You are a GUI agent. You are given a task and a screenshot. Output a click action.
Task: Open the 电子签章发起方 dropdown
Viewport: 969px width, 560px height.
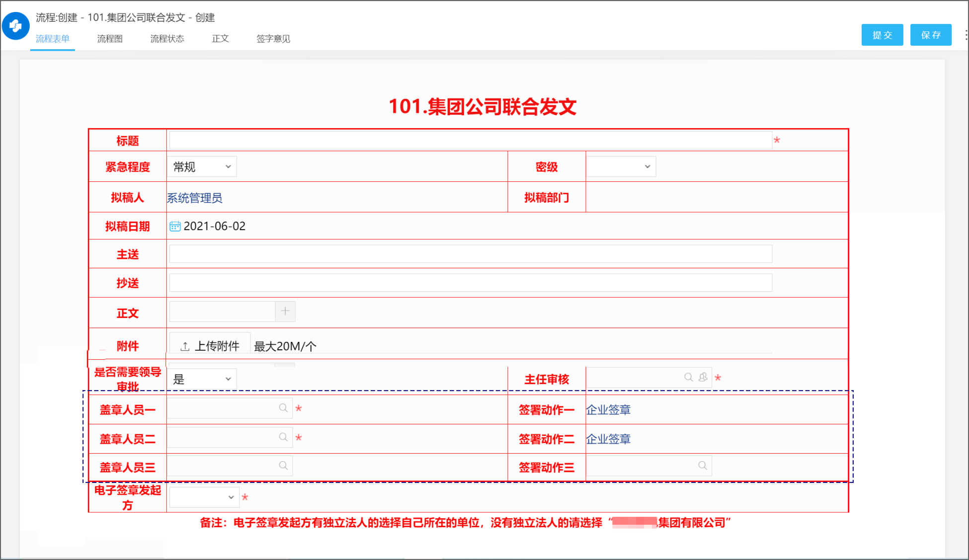click(x=204, y=497)
